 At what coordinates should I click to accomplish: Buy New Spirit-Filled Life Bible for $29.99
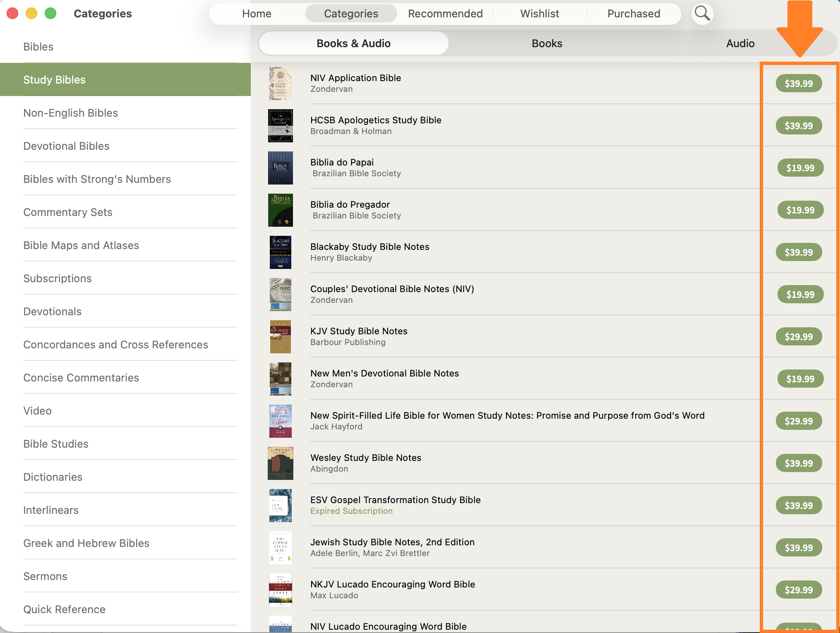coord(799,421)
